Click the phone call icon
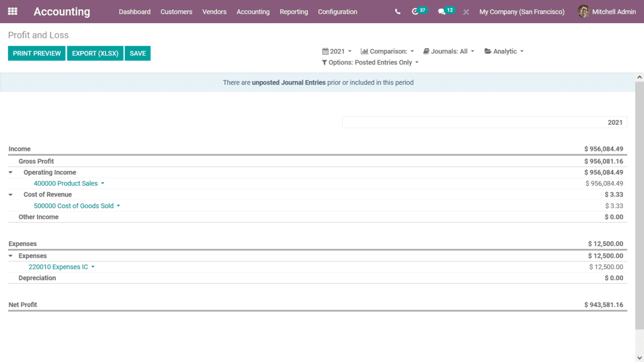The width and height of the screenshot is (644, 362). (397, 12)
